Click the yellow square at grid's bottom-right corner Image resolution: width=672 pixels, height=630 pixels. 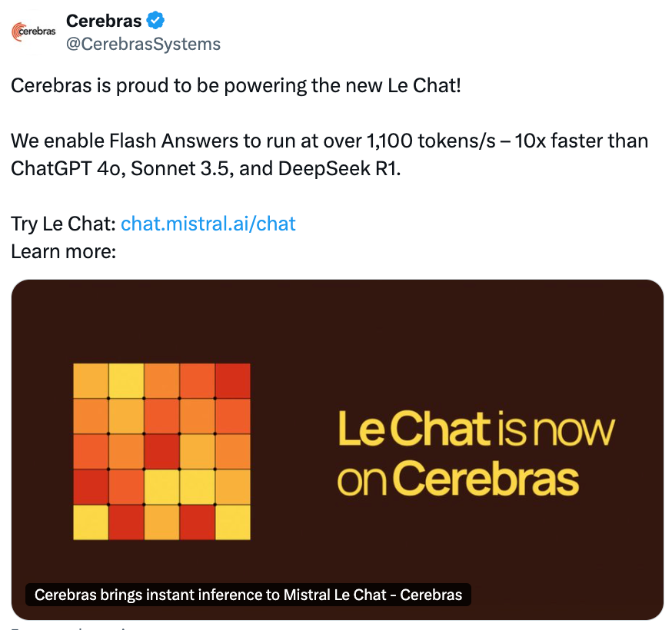click(x=233, y=522)
